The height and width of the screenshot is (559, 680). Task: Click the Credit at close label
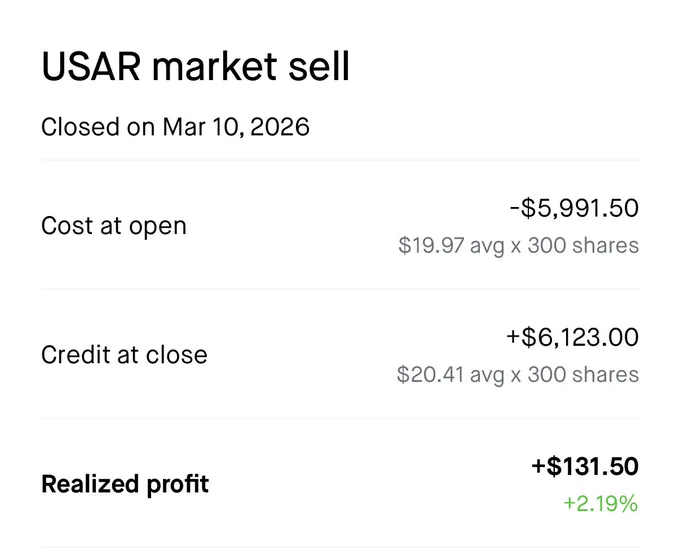coord(124,355)
